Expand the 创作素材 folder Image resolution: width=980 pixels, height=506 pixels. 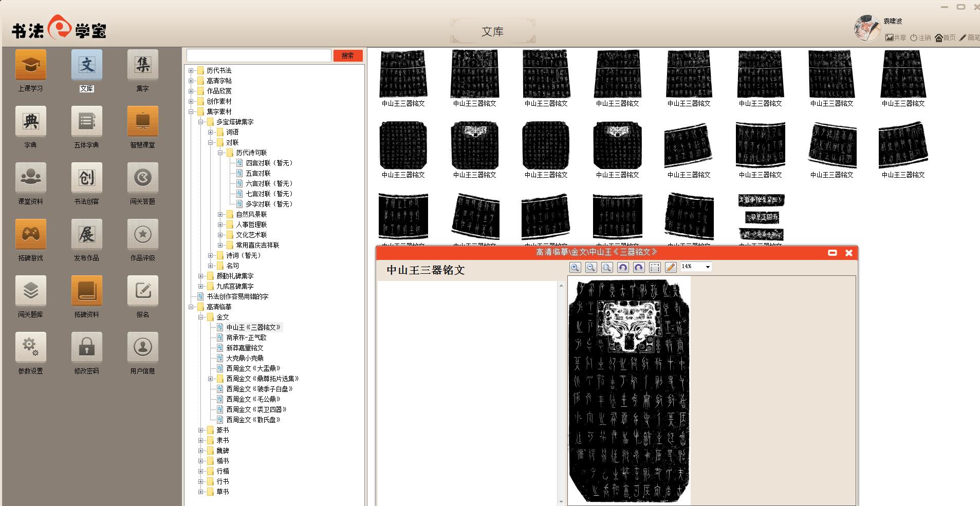pyautogui.click(x=191, y=101)
